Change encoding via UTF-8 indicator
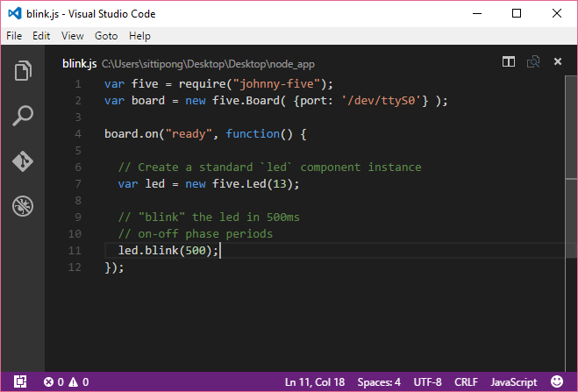Viewport: 578px width, 392px height. [x=427, y=382]
